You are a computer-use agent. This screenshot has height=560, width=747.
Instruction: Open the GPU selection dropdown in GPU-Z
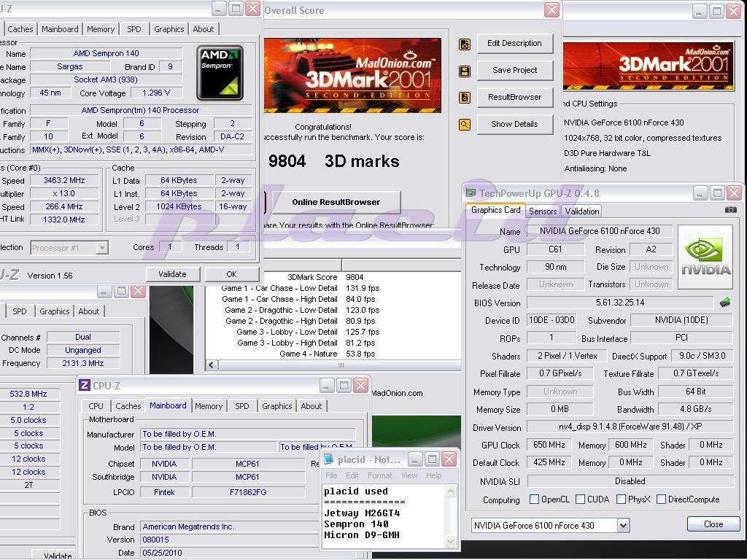click(x=623, y=525)
